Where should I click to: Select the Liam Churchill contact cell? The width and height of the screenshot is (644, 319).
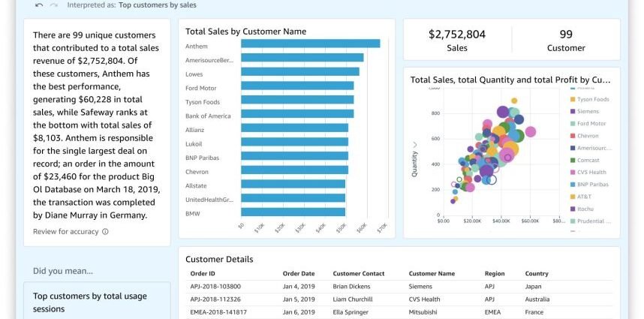pos(352,299)
